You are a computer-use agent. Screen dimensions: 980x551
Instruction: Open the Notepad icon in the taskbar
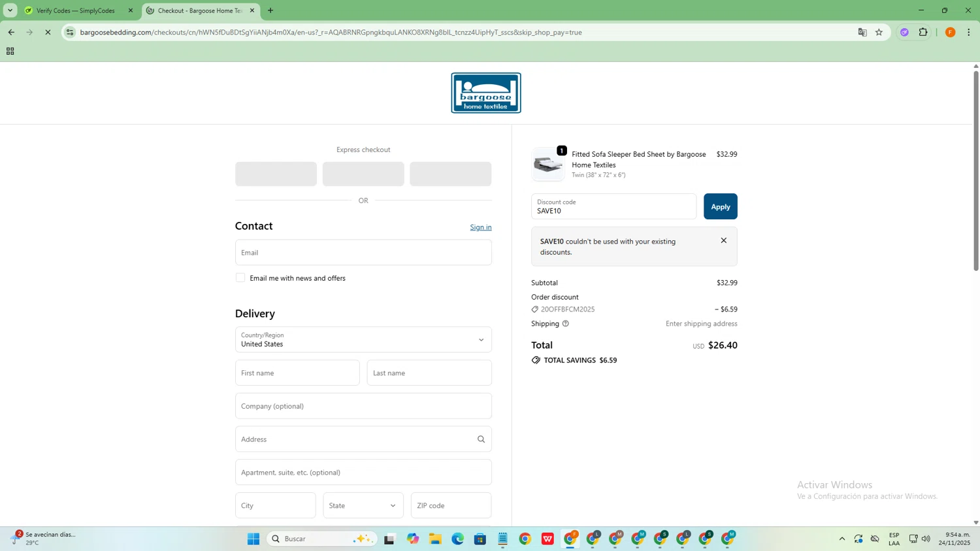pyautogui.click(x=502, y=539)
